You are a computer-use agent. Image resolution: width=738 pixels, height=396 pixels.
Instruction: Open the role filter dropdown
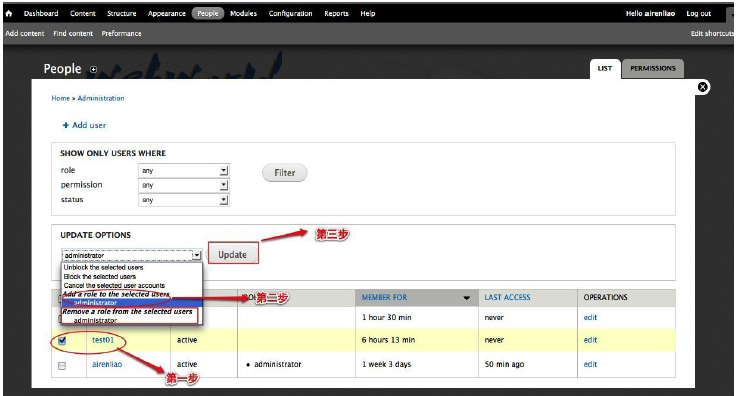click(184, 170)
